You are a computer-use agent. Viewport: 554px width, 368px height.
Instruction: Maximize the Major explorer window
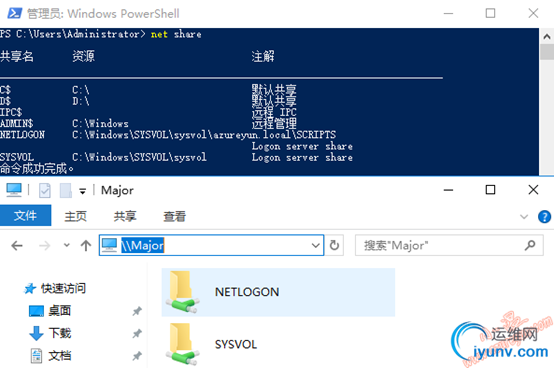(x=490, y=190)
